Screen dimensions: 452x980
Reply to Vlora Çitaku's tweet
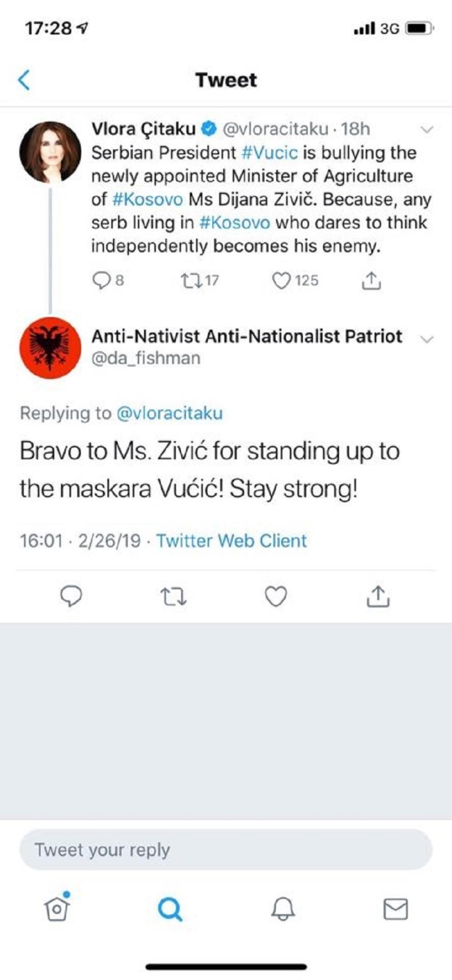point(101,281)
